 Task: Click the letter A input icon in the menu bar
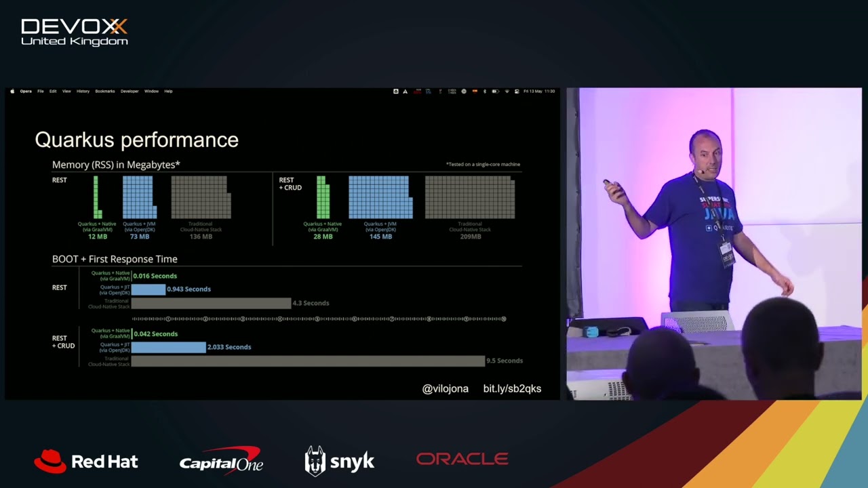pos(405,91)
